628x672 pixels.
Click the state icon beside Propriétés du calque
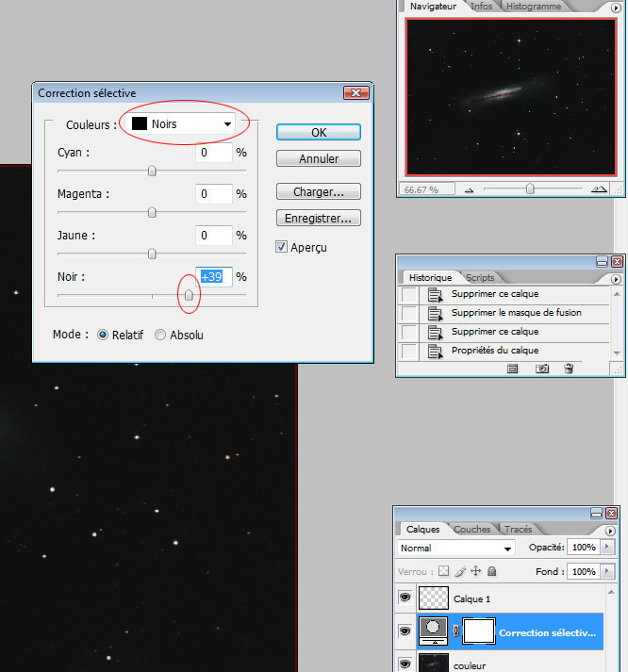pyautogui.click(x=435, y=352)
